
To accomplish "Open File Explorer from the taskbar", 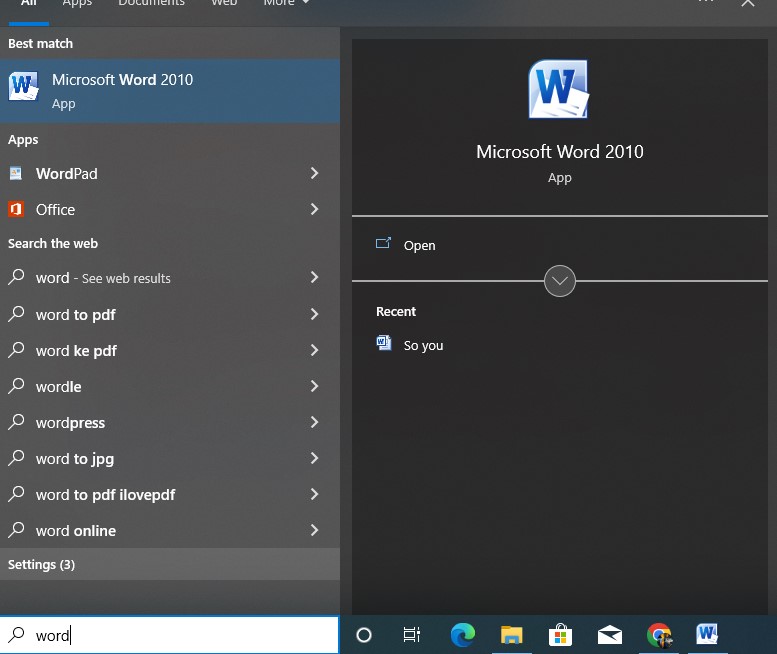I will point(511,635).
